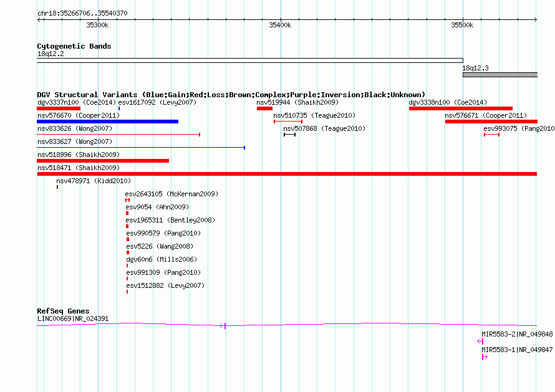Click the nsv507868 (Teague2010) black unknown feature
The width and height of the screenshot is (555, 392).
[x=289, y=135]
